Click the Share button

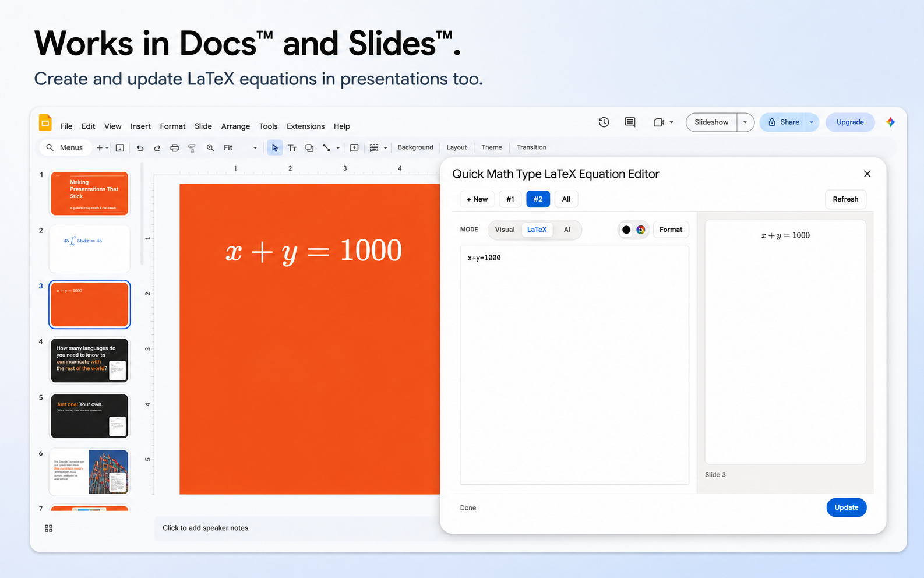click(783, 122)
